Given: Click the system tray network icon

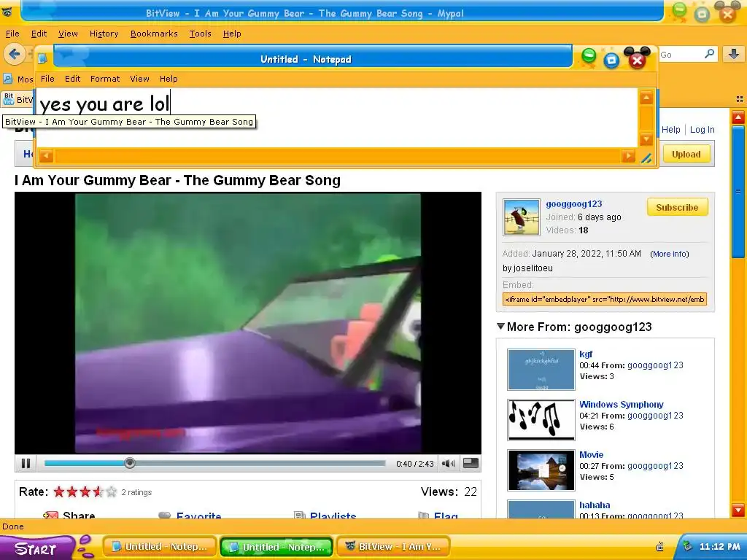Looking at the screenshot, I should 686,547.
